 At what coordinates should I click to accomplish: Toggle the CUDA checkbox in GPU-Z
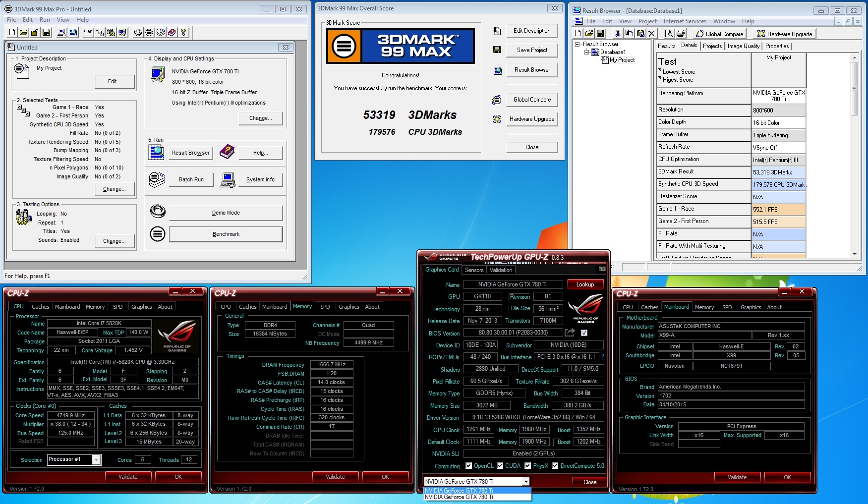(500, 466)
